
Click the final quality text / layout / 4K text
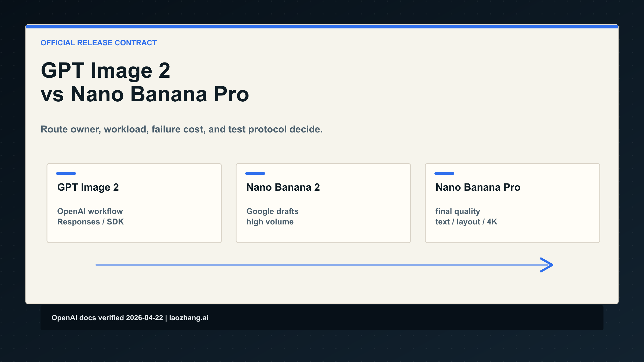coord(466,216)
